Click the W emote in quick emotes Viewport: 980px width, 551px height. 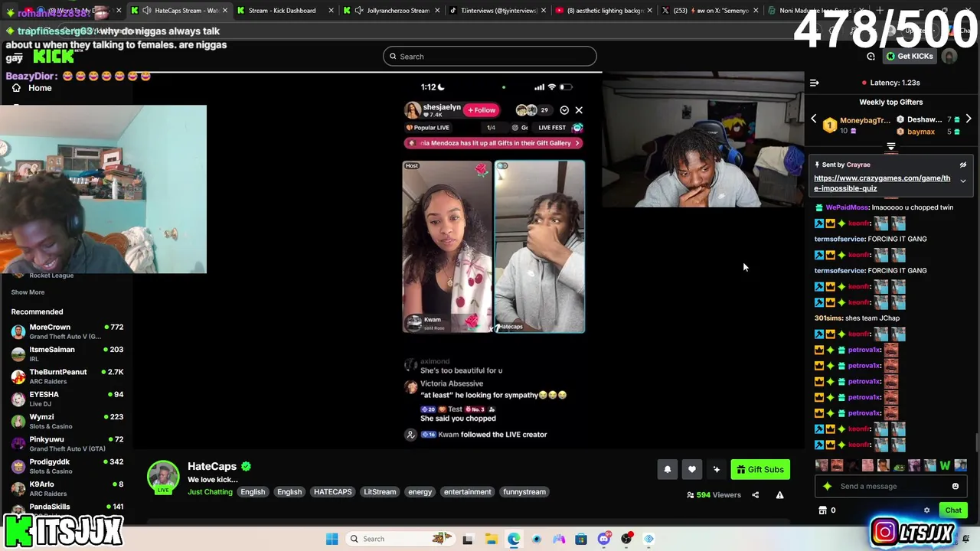[945, 465]
